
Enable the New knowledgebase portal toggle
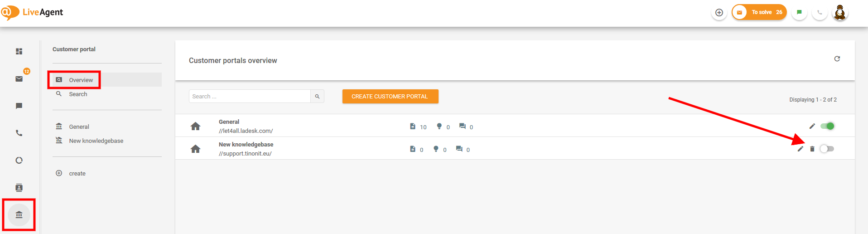point(827,149)
